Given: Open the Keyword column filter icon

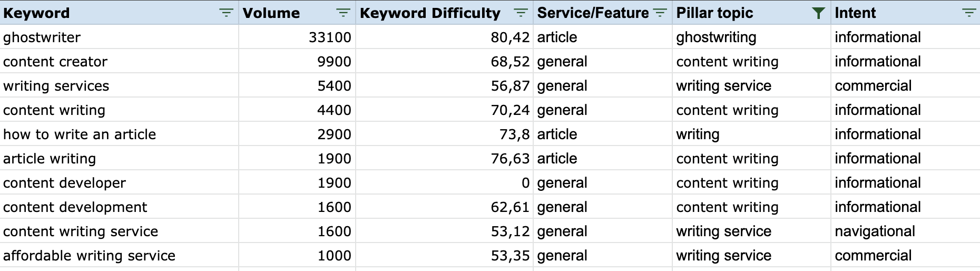Looking at the screenshot, I should (x=226, y=13).
